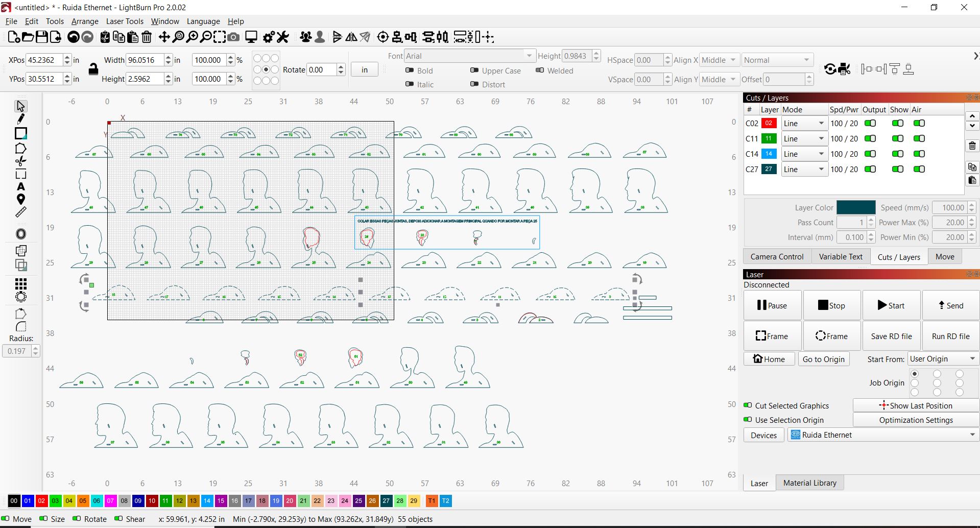Click the Width input field
Viewport: 980px width, 528px height.
[145, 60]
